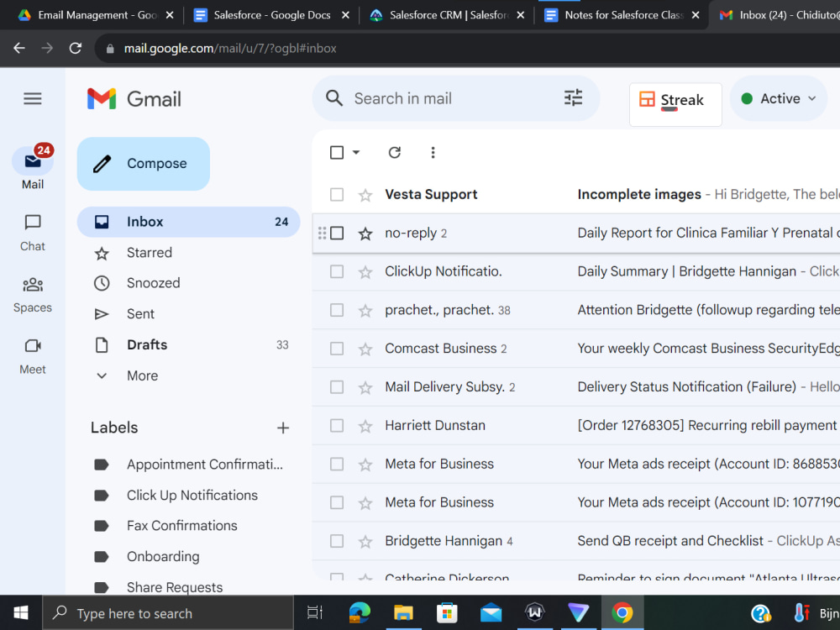The image size is (840, 630).
Task: Open Spaces in the side rail
Action: [x=33, y=295]
